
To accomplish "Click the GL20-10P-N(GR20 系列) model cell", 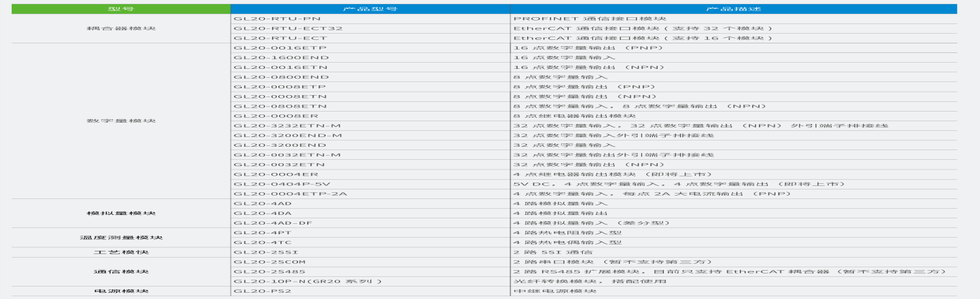I will click(x=370, y=282).
